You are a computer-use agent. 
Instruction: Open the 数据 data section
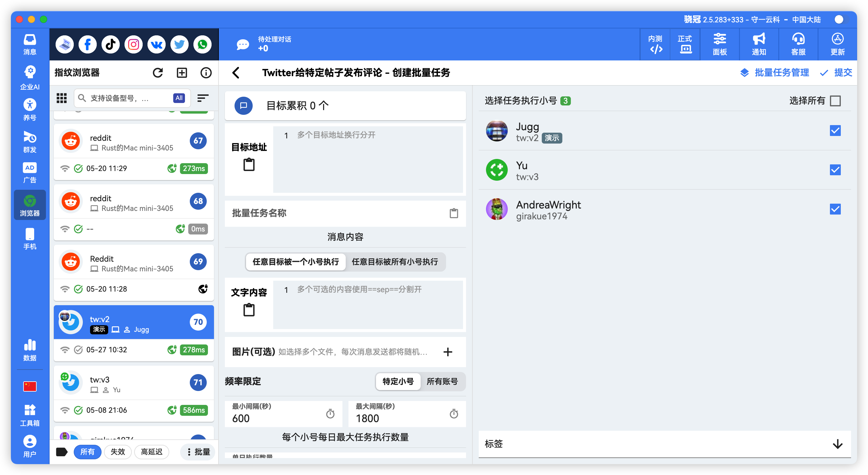[x=30, y=350]
